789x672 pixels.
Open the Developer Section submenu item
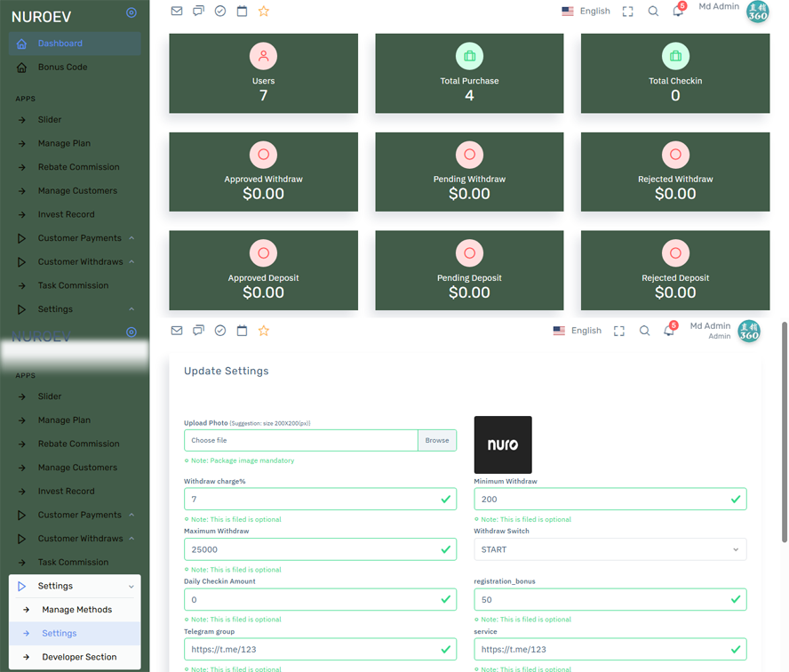tap(79, 657)
